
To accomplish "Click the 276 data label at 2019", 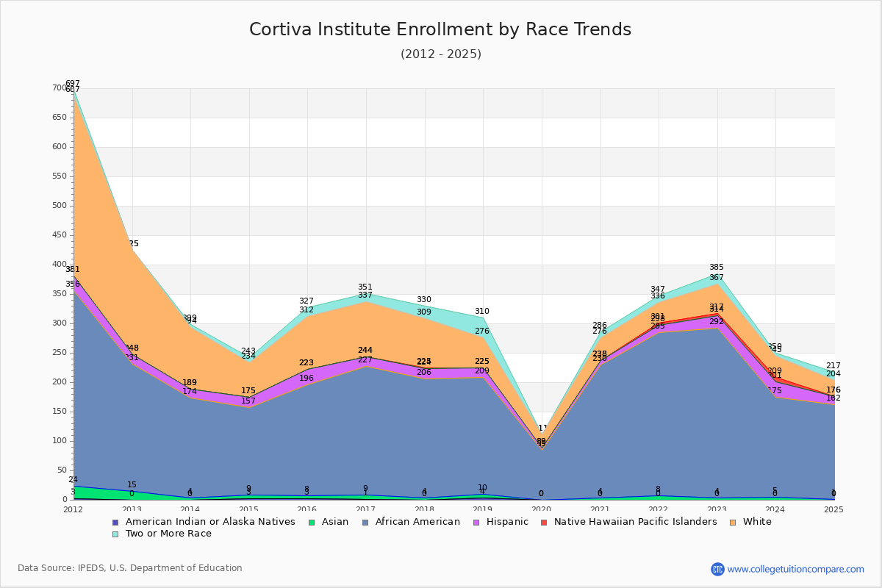I will 482,331.
